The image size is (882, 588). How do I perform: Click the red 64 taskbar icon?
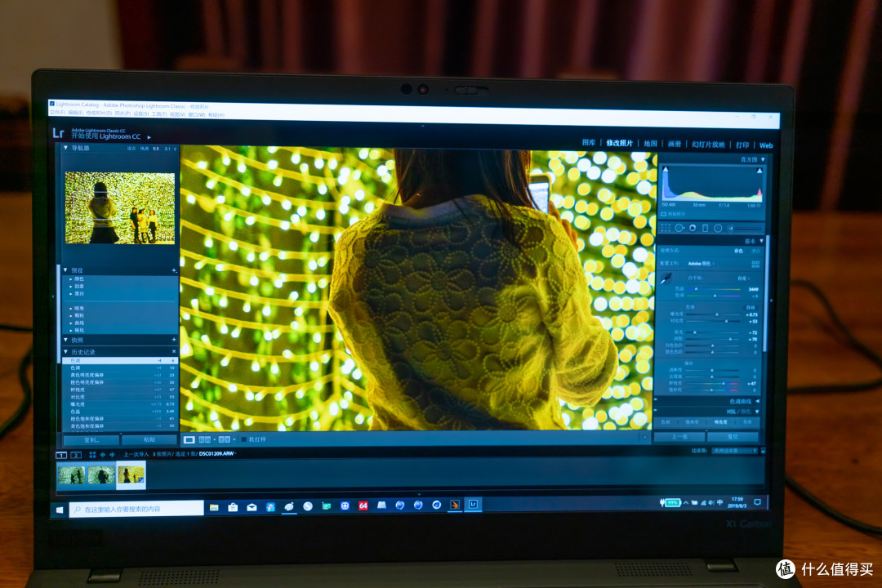point(363,506)
